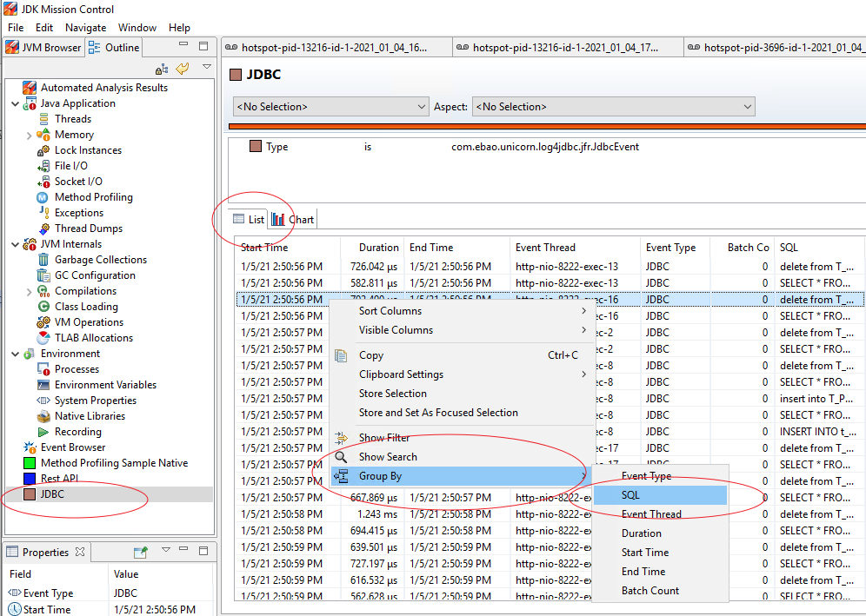Viewport: 866px width, 616px height.
Task: Click Show Search in context menu
Action: [x=388, y=457]
